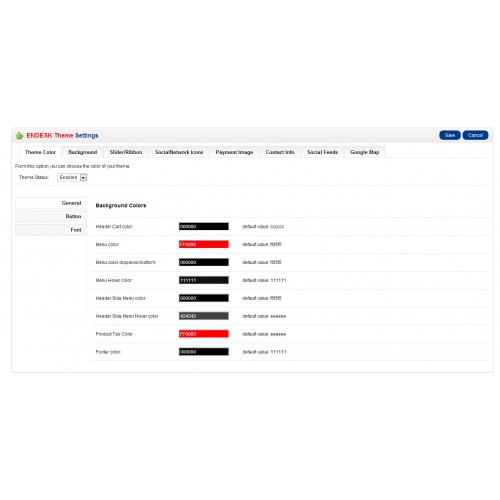The image size is (500, 500).
Task: Go to SocialNetwork Icons tab
Action: (x=179, y=152)
